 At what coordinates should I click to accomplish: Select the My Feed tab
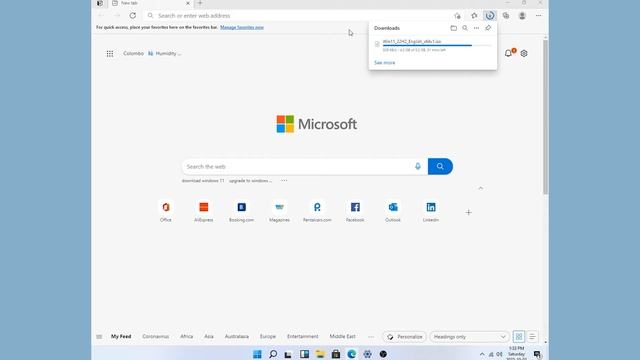point(121,336)
